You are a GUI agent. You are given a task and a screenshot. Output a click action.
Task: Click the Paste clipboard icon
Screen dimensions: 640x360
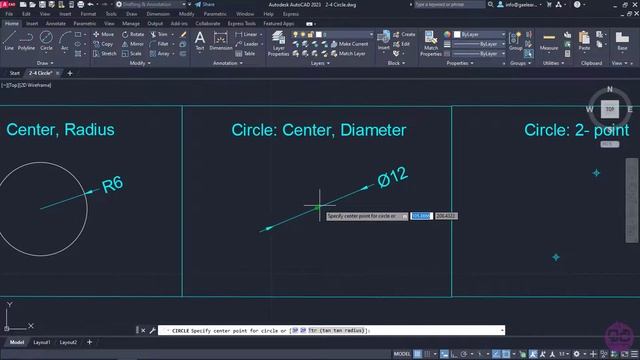coord(584,41)
